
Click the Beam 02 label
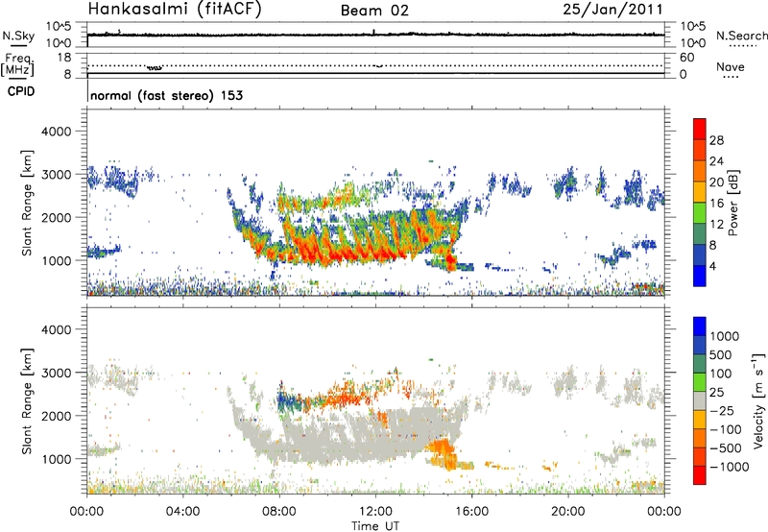point(374,11)
